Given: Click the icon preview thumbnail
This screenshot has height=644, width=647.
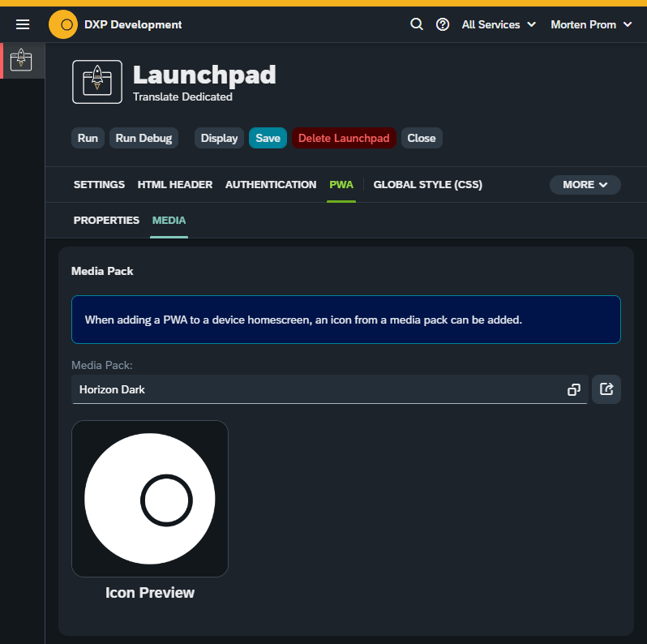Looking at the screenshot, I should pyautogui.click(x=150, y=499).
